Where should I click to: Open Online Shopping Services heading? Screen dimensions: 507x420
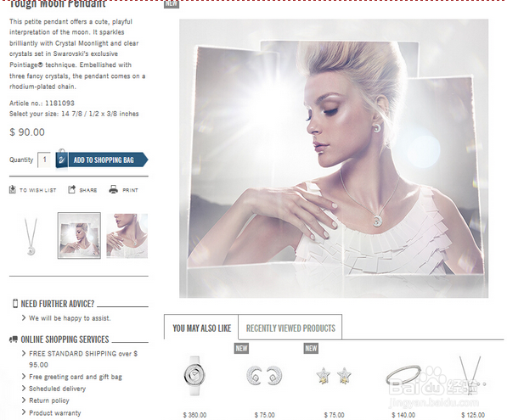65,339
